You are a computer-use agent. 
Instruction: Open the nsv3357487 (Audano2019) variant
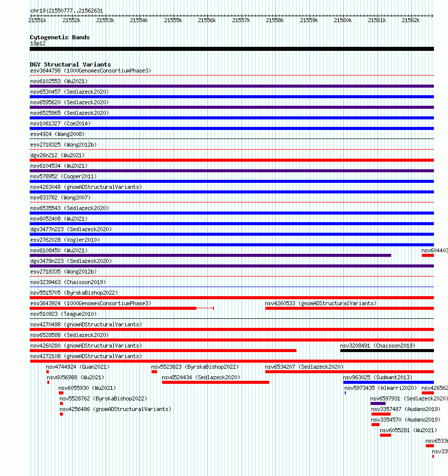[406, 409]
